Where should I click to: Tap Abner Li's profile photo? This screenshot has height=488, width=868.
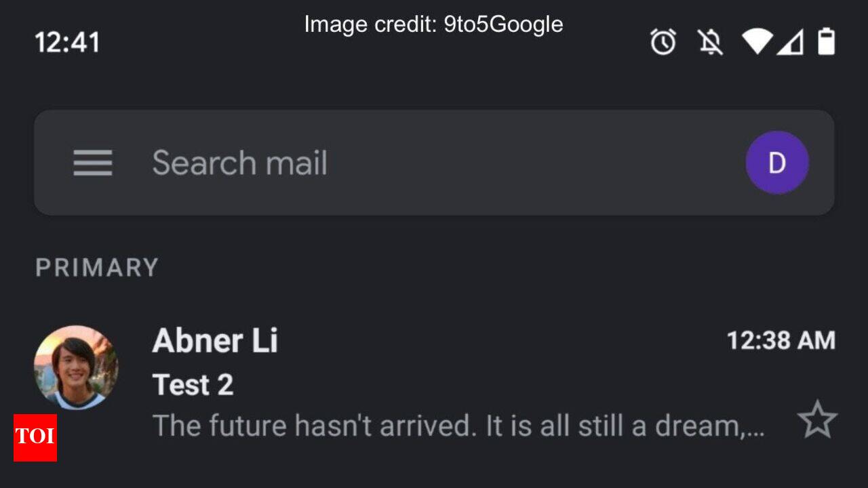[x=76, y=367]
